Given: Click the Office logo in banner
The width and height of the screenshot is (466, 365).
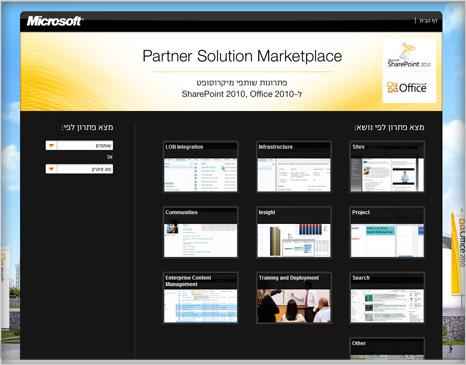Looking at the screenshot, I should tap(407, 87).
